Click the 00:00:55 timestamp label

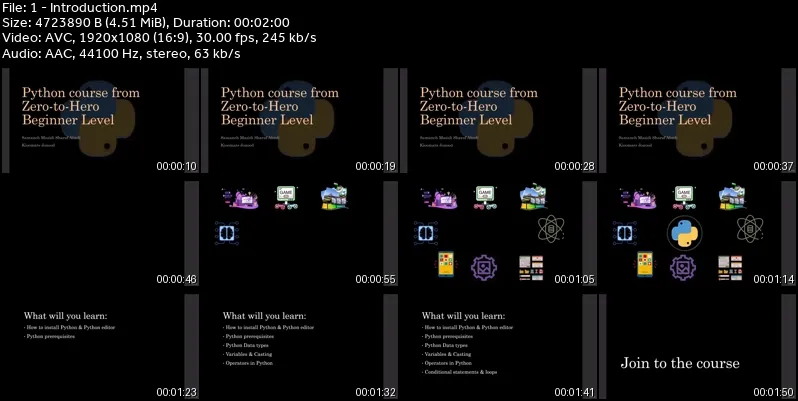pos(376,279)
